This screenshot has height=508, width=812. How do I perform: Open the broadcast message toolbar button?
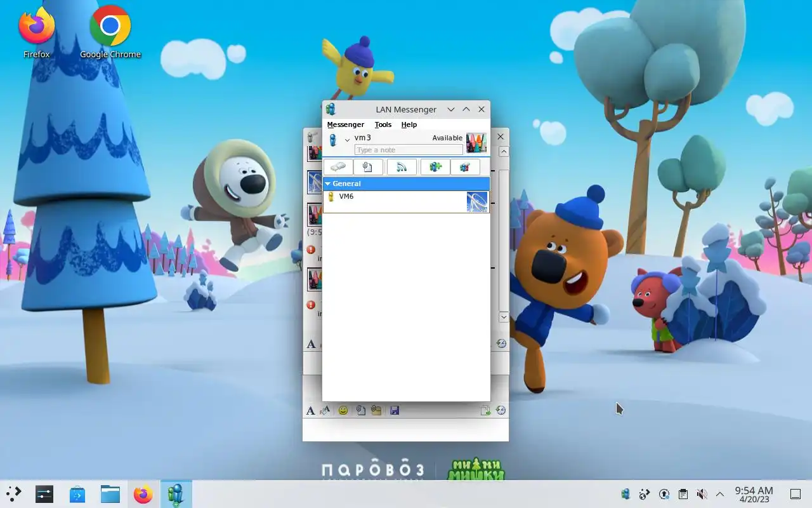tap(402, 167)
